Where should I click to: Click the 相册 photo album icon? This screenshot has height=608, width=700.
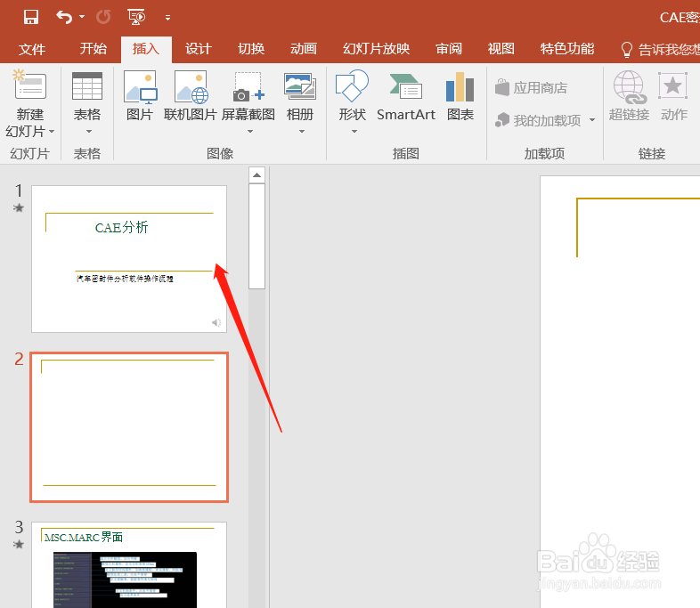tap(300, 86)
